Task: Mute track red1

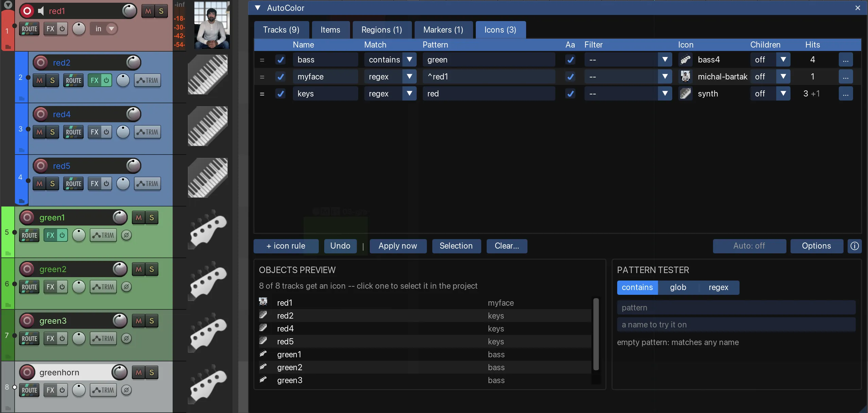Action: click(148, 11)
